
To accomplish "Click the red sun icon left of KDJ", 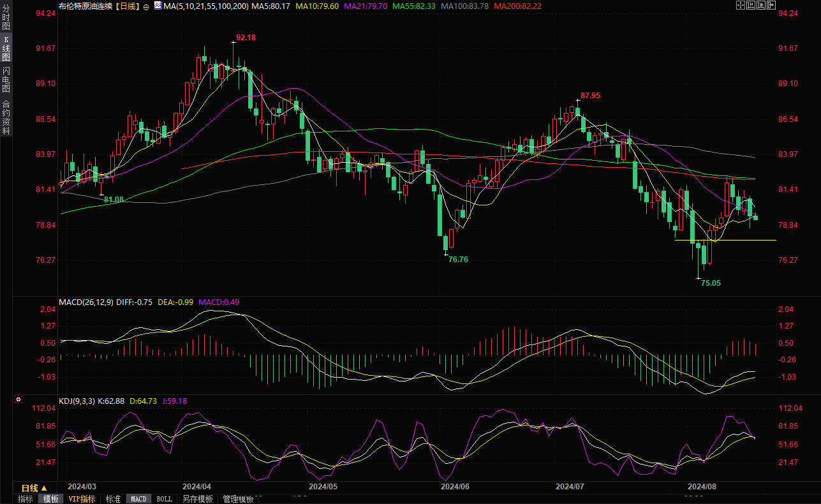I will (18, 401).
